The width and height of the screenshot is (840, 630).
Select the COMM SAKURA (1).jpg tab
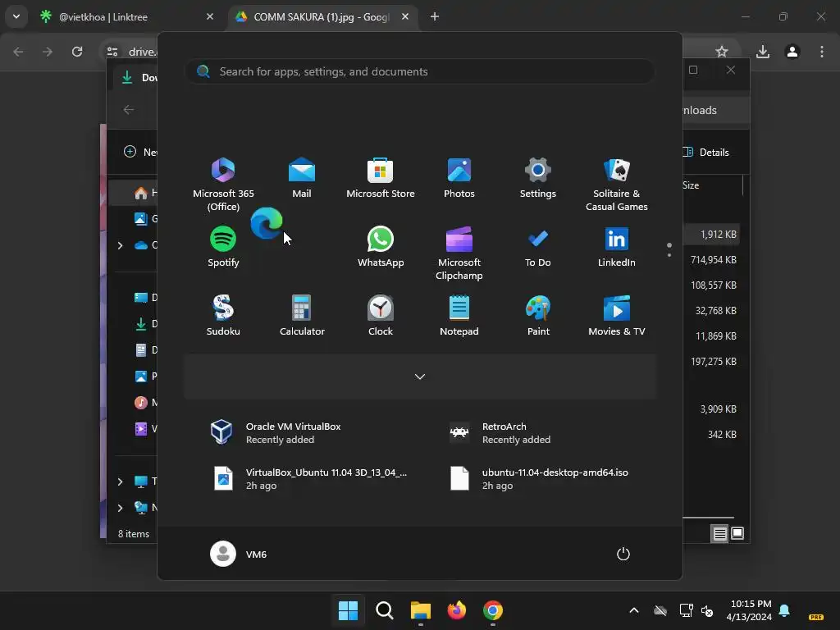click(321, 17)
